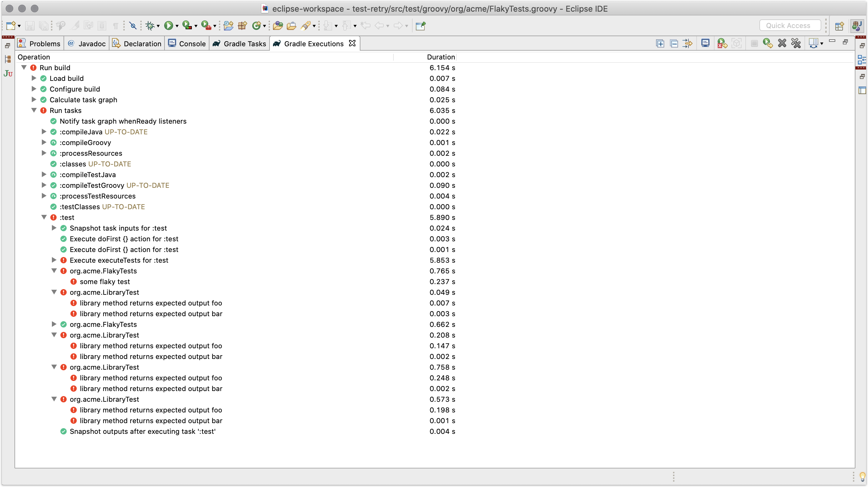Expand the Load build node
868x487 pixels.
(34, 78)
